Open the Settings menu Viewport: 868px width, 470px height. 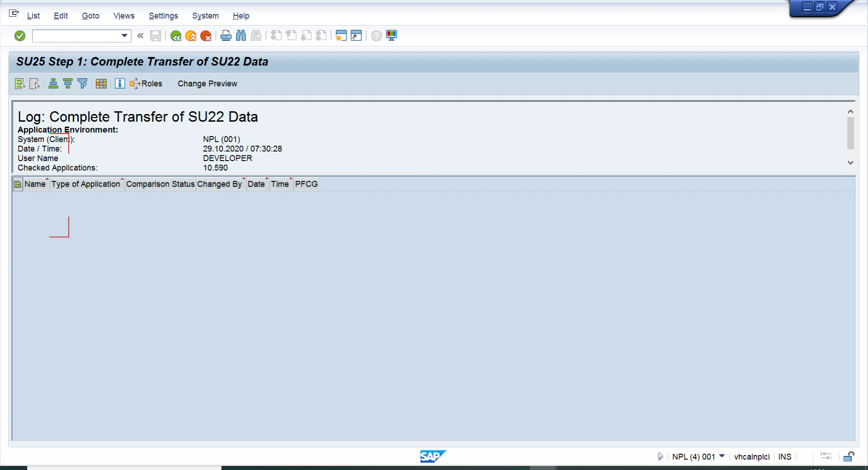tap(163, 16)
